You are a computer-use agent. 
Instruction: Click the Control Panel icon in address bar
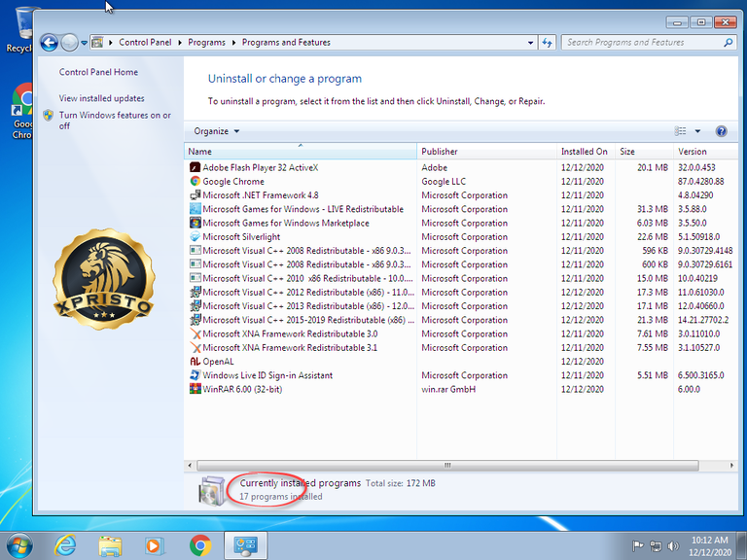pos(97,43)
